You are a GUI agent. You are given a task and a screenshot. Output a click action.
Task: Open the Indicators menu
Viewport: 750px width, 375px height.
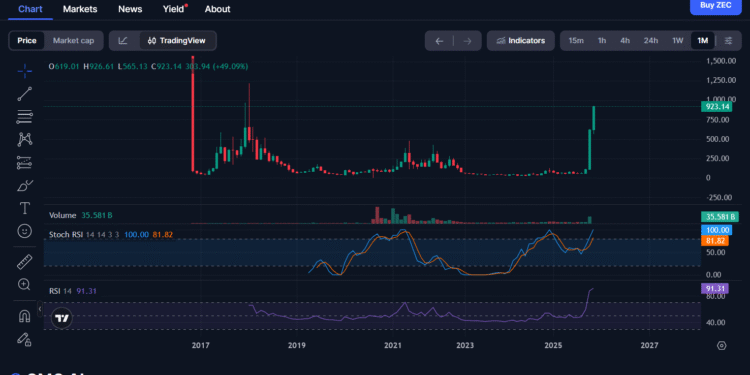pos(521,41)
